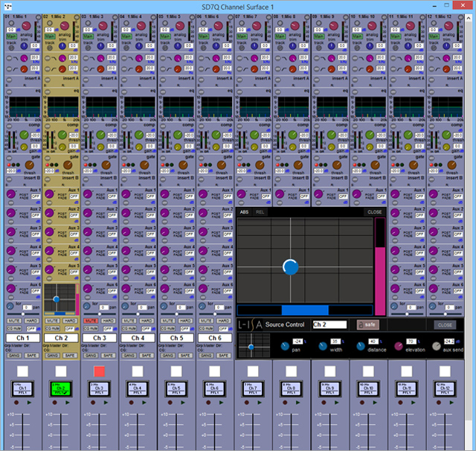Toggle channel 04 compressor on switch
This screenshot has height=451, width=476.
tap(124, 126)
